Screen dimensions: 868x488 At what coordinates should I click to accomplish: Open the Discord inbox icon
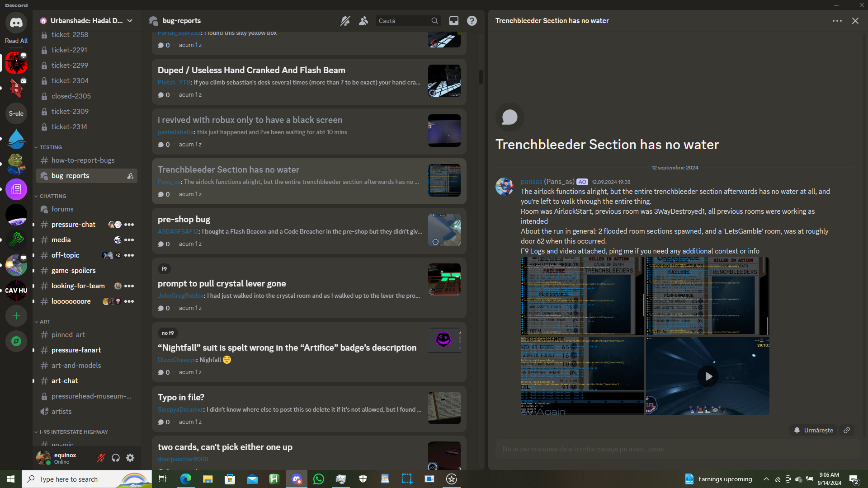pyautogui.click(x=453, y=21)
